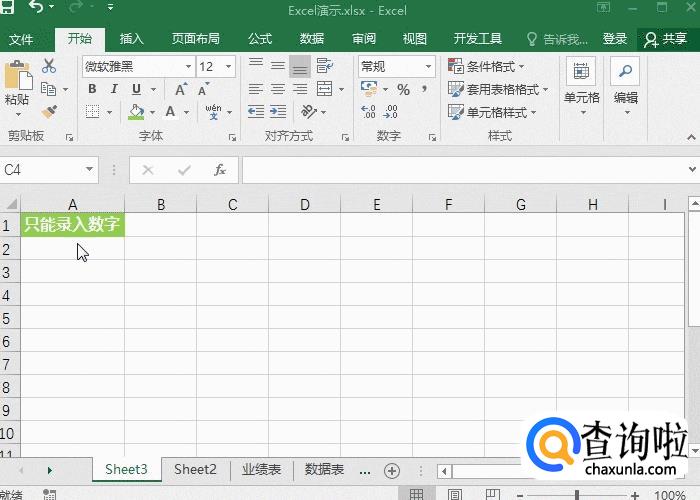700x500 pixels.
Task: Open the 粘贴 paste options arrow
Action: point(18,114)
